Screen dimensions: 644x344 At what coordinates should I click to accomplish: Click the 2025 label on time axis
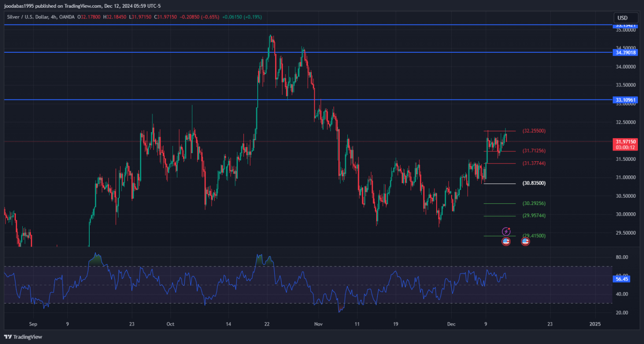[x=595, y=324]
